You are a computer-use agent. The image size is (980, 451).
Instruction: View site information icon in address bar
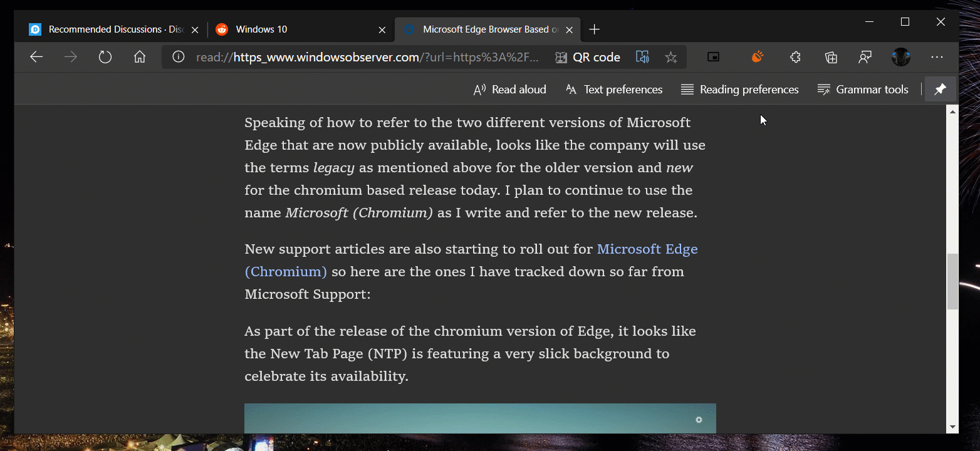click(x=179, y=58)
